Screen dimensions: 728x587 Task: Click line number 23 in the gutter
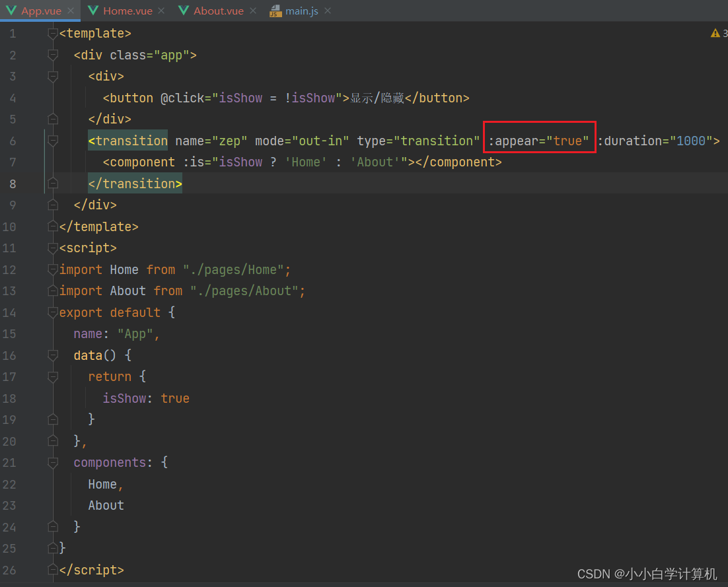tap(9, 506)
